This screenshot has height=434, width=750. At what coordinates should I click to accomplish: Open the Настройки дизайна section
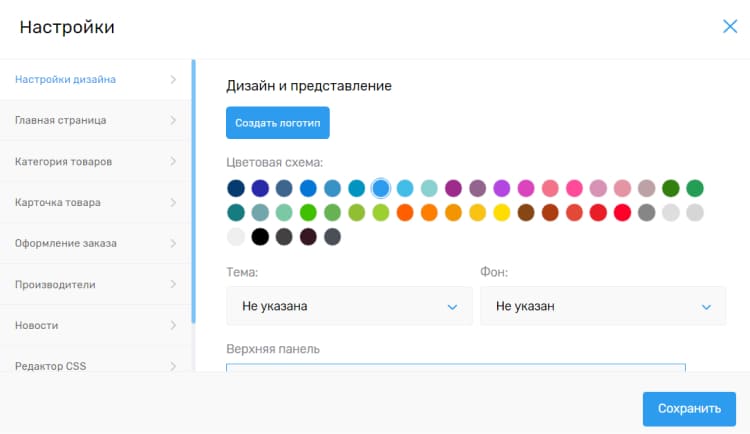pyautogui.click(x=96, y=79)
